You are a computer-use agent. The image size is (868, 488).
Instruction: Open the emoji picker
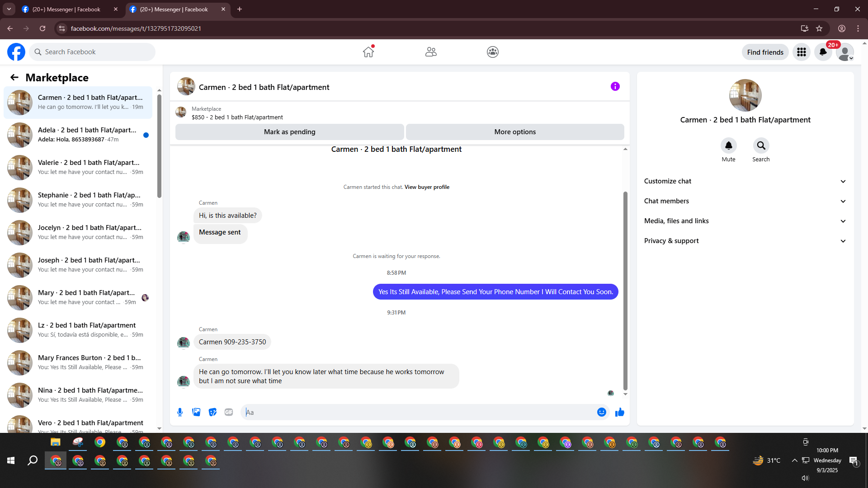coord(602,412)
